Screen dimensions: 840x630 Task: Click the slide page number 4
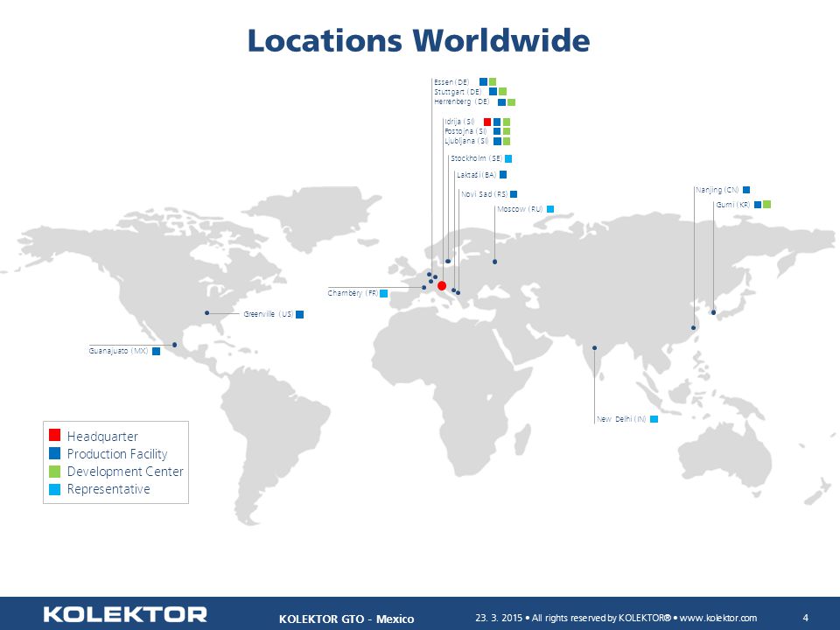point(805,618)
